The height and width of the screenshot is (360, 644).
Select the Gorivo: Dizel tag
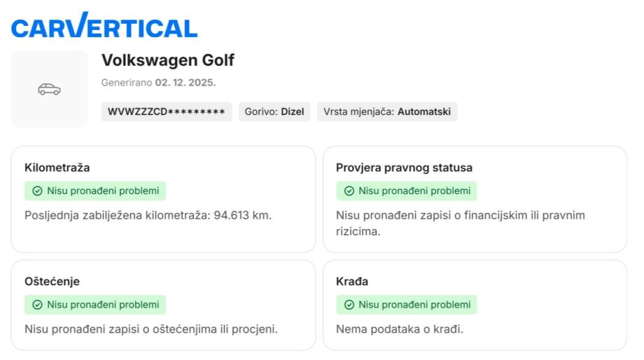click(x=275, y=112)
